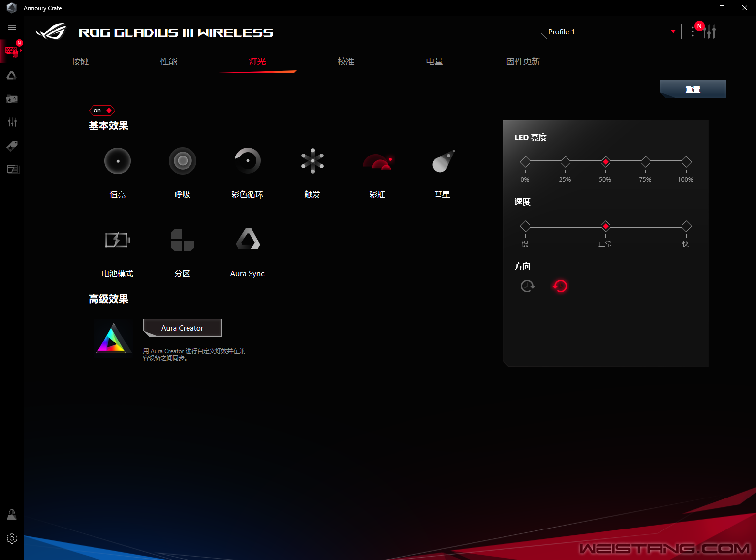Open Aura Sync triangle icon in sidebar
The image size is (756, 560).
tap(12, 75)
